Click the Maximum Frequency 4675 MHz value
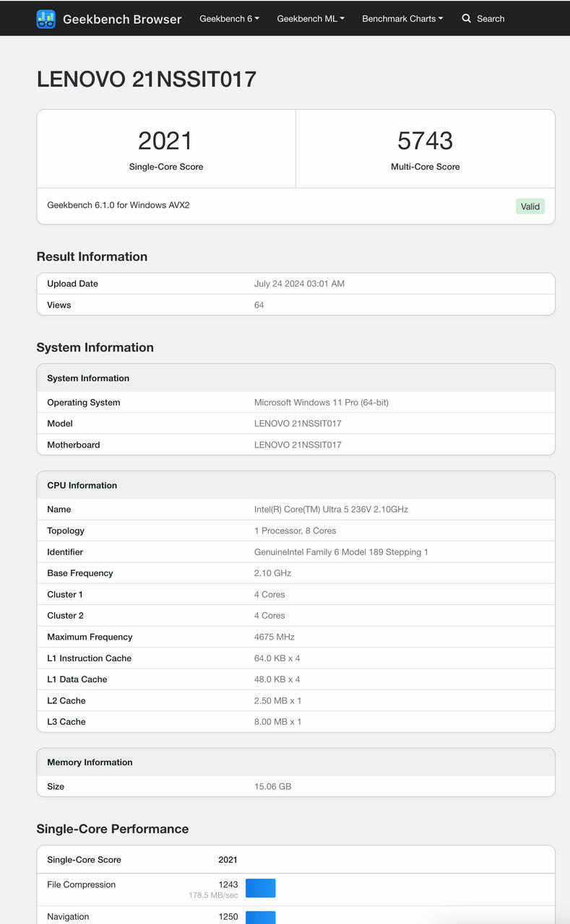 (275, 637)
